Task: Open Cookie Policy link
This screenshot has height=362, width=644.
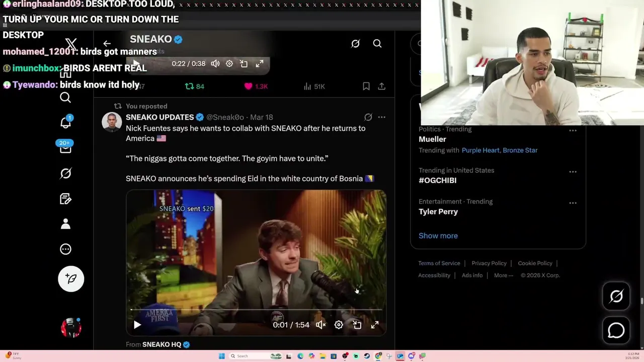Action: coord(535,263)
